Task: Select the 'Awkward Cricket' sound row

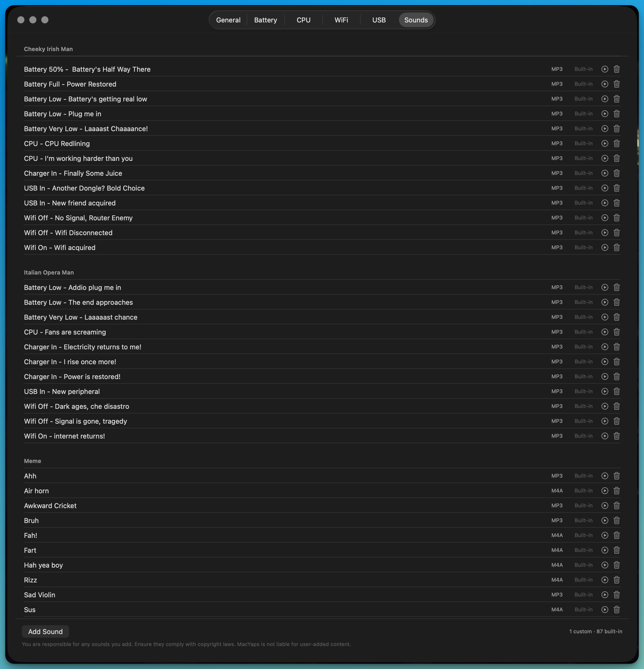Action: coord(50,506)
